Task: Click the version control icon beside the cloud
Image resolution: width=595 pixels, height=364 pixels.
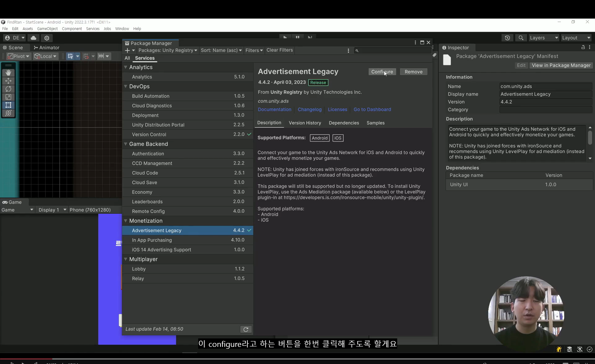Action: click(47, 38)
